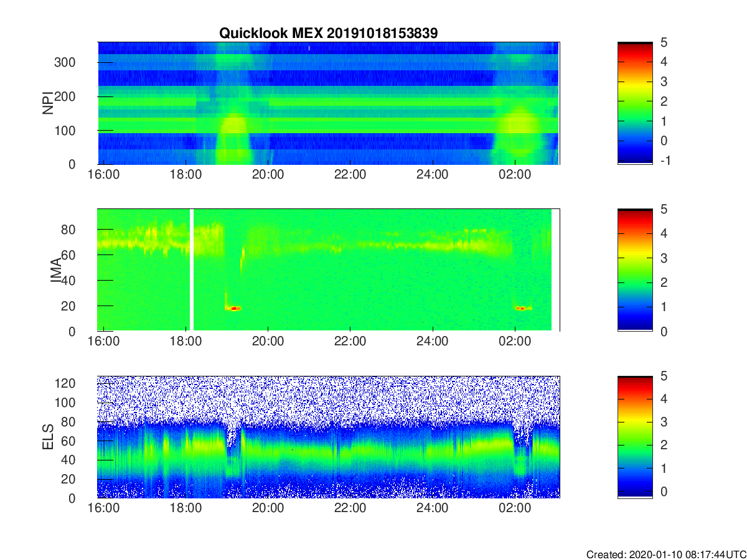Click the 02:00 tick under the NPI panel
Image resolution: width=747 pixels, height=560 pixels.
click(515, 174)
